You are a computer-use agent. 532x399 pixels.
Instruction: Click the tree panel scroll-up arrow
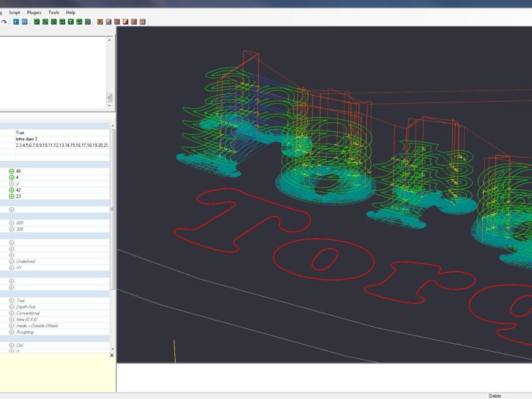[x=109, y=40]
